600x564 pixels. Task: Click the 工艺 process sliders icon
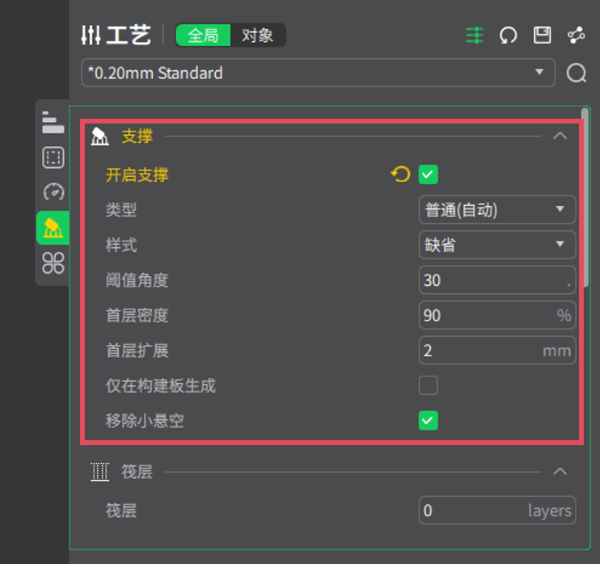click(x=91, y=35)
